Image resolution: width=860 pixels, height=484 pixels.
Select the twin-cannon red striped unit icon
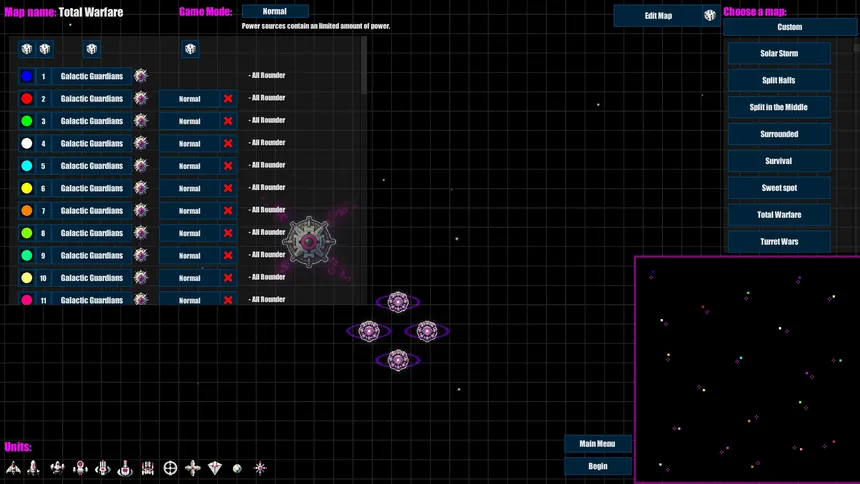point(148,468)
